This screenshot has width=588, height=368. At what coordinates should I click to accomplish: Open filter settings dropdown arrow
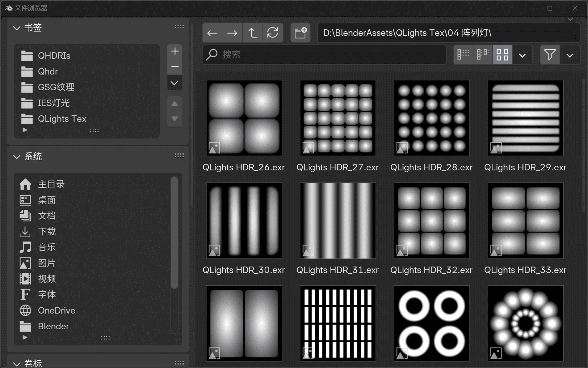(x=570, y=55)
